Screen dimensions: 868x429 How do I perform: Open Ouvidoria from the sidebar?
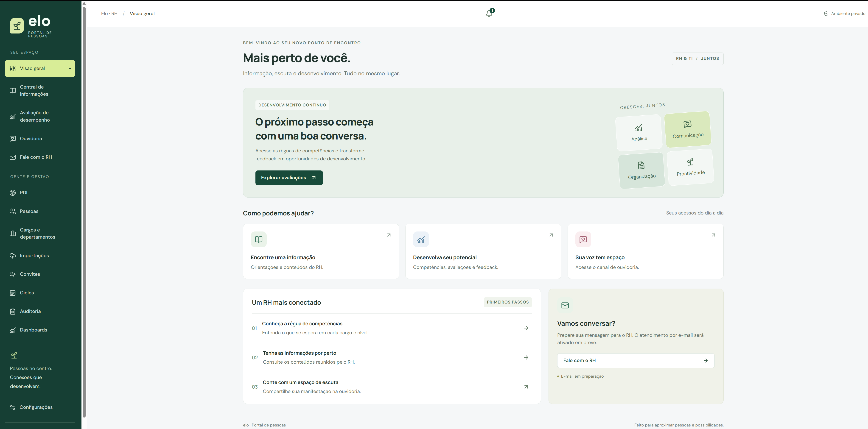click(x=40, y=138)
